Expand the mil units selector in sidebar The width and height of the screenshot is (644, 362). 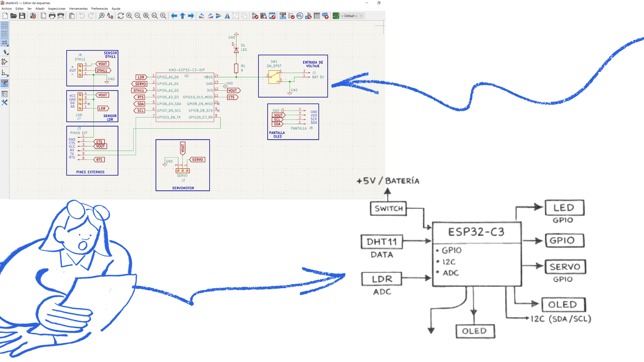4,43
